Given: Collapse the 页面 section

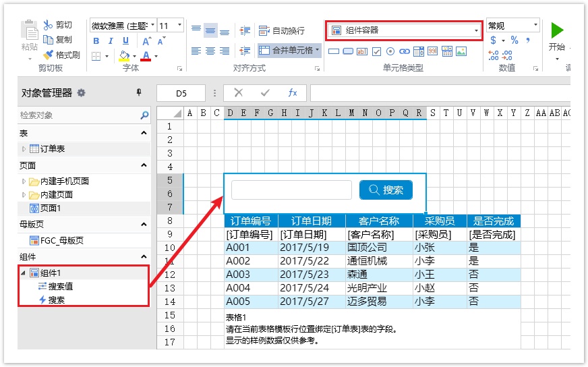Looking at the screenshot, I should click(x=144, y=165).
